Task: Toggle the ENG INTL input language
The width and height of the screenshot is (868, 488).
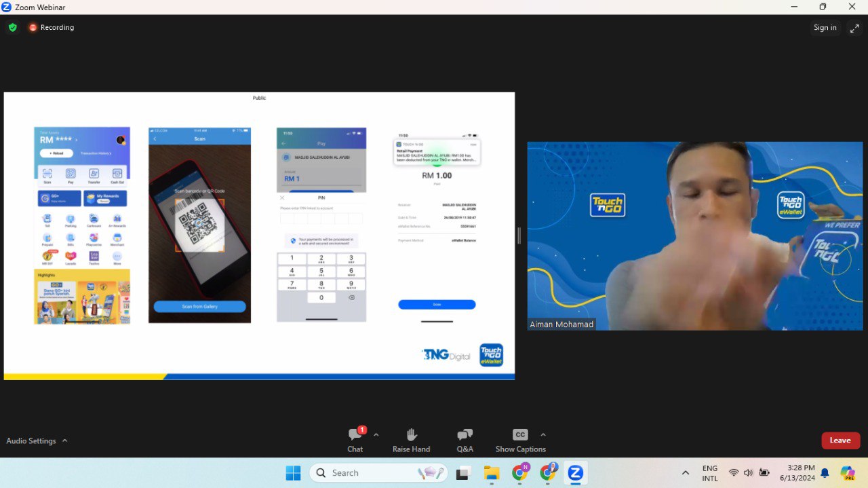Action: tap(709, 473)
